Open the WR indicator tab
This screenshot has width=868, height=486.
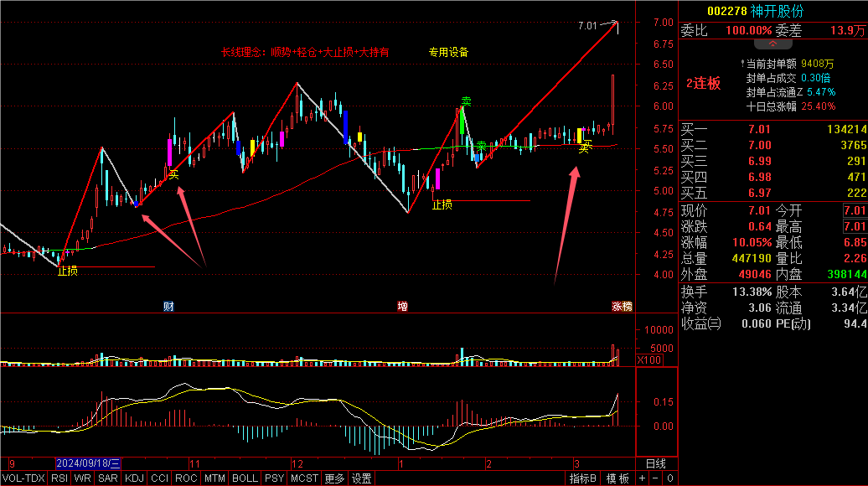tap(82, 478)
